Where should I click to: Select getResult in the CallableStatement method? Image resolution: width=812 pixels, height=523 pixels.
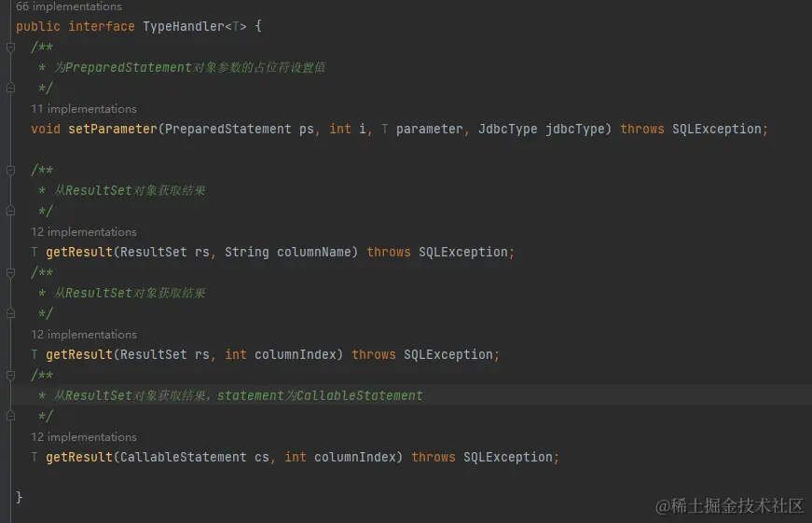tap(79, 457)
